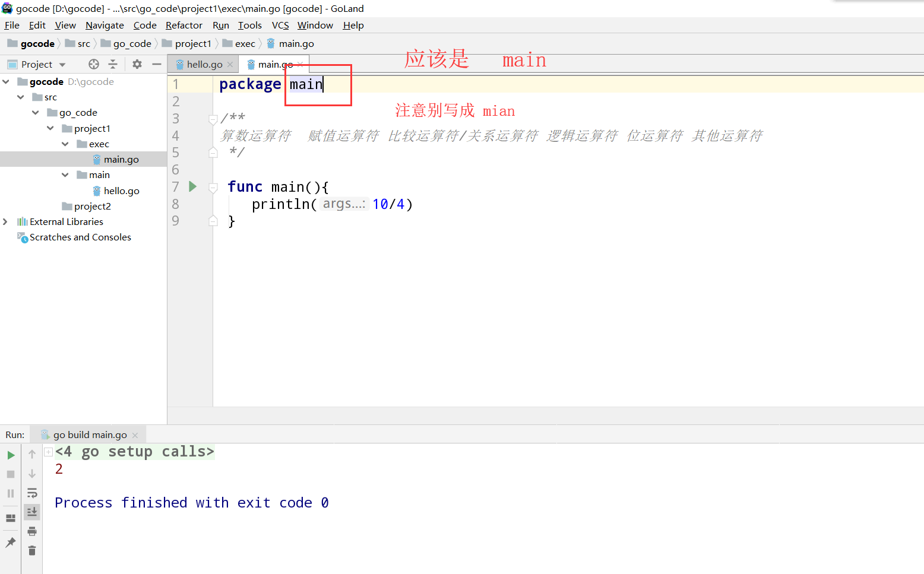This screenshot has height=574, width=924.
Task: Click the println call on line 8
Action: [x=281, y=204]
